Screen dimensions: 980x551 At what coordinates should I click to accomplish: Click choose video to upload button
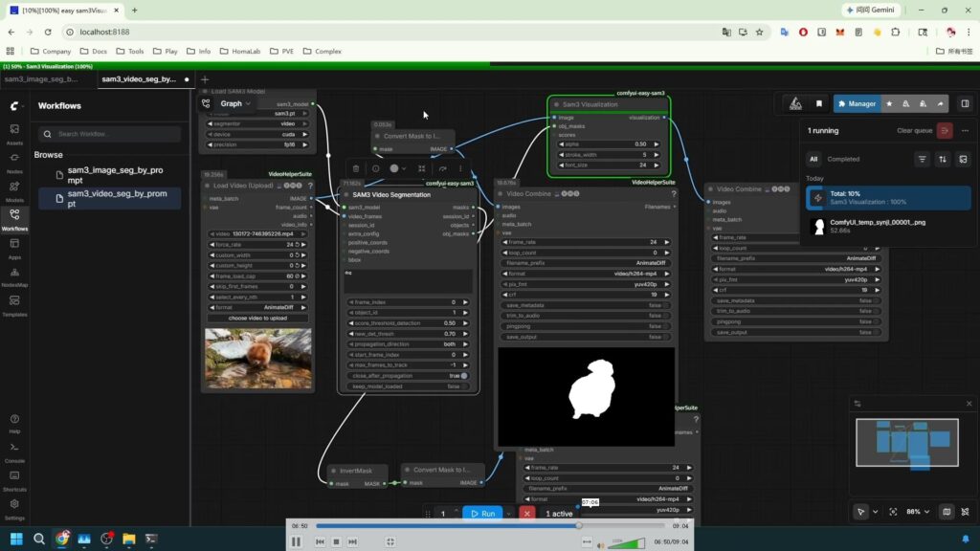coord(257,318)
